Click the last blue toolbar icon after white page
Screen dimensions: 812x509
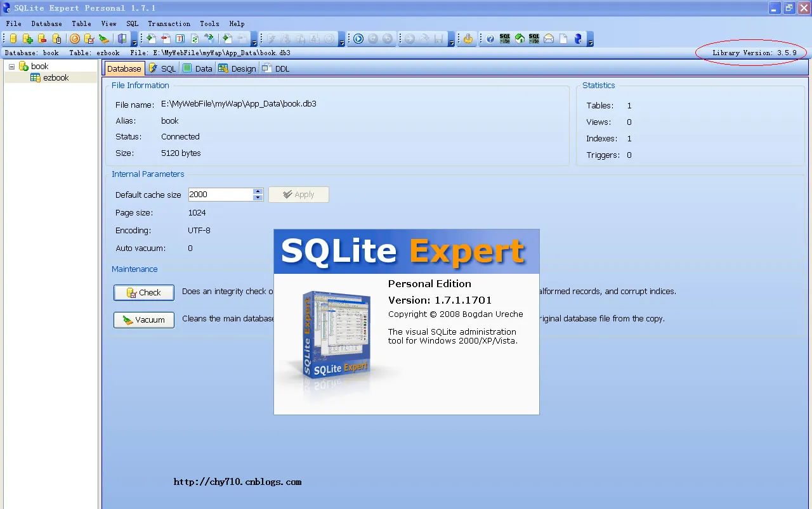[578, 39]
